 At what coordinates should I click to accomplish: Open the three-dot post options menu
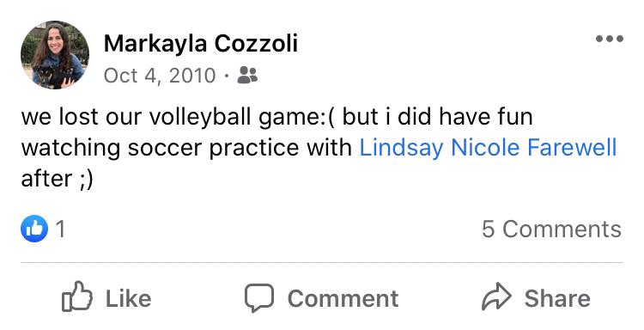tap(610, 39)
